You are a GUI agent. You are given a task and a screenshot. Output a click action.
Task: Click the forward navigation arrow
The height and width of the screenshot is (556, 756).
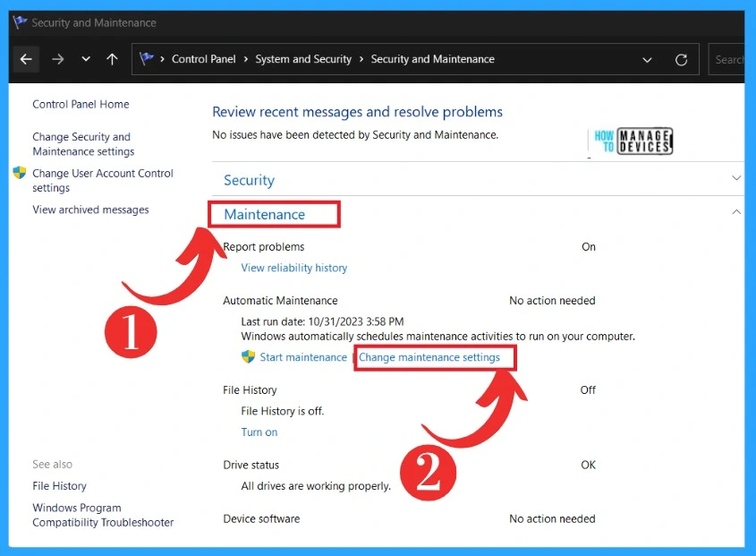pos(58,59)
